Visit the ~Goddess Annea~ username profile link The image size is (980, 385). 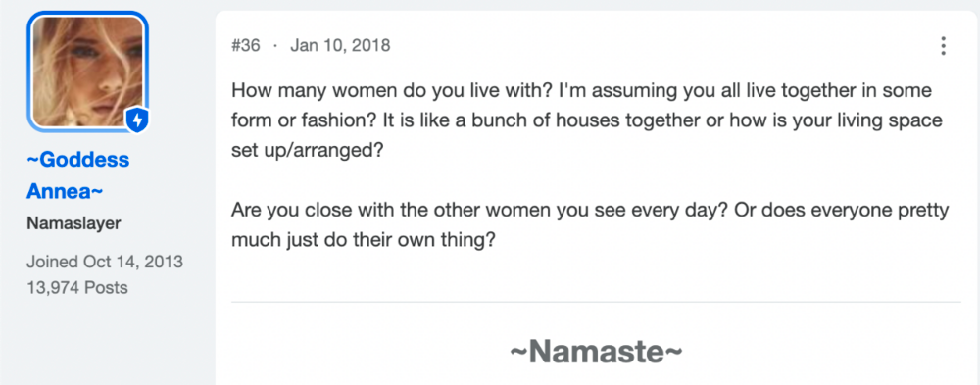tap(77, 175)
